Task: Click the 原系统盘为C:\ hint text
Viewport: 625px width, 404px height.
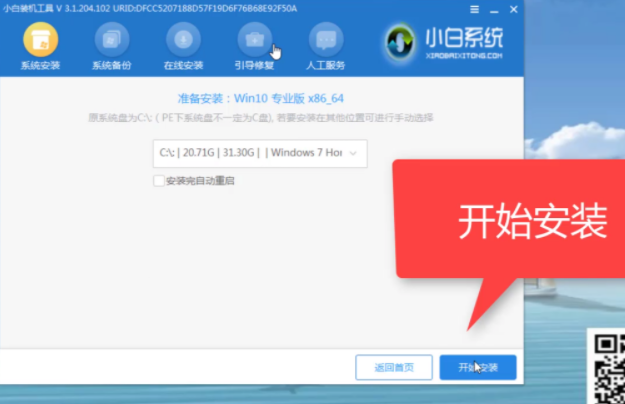Action: coord(260,118)
